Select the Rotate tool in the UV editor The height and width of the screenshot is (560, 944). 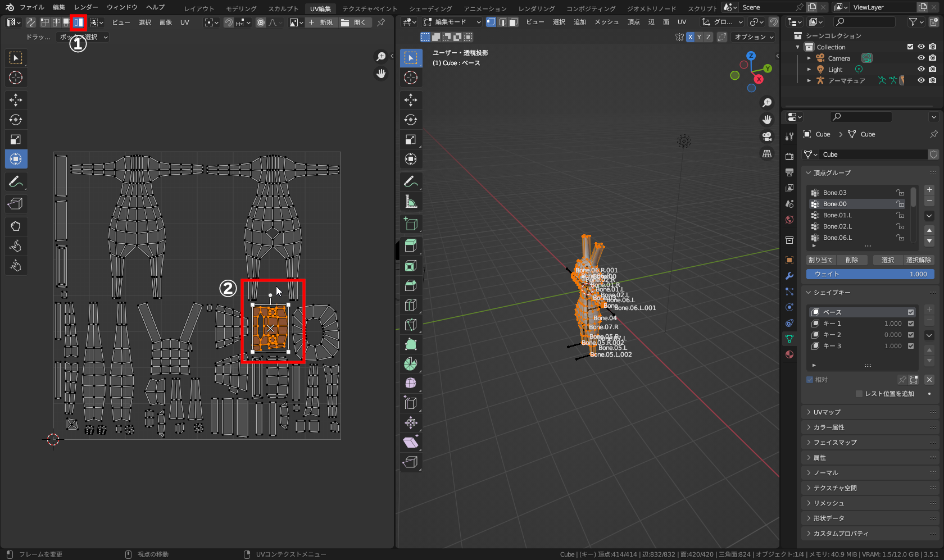pyautogui.click(x=16, y=120)
